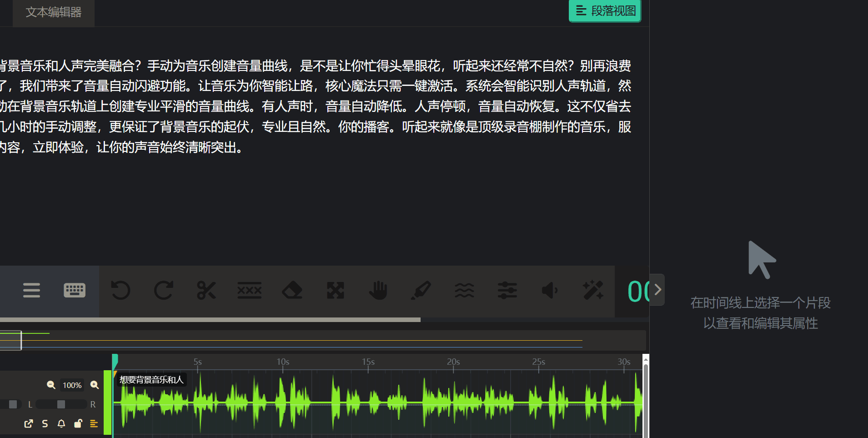Open the magic wand effects tool
868x438 pixels.
[x=593, y=290]
